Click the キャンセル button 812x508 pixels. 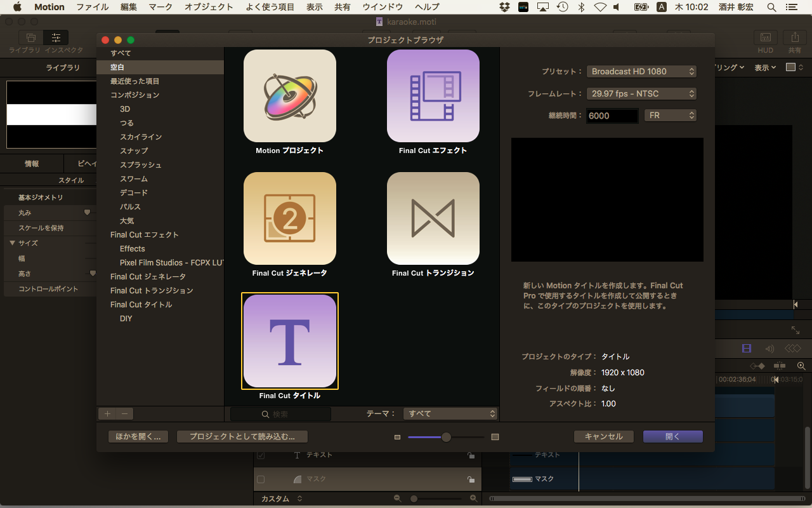tap(604, 436)
